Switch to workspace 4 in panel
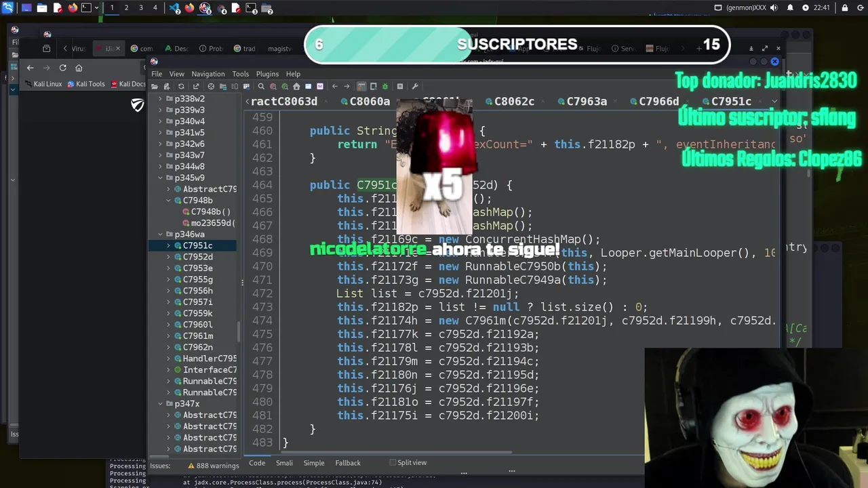The width and height of the screenshot is (868, 488). (x=155, y=8)
